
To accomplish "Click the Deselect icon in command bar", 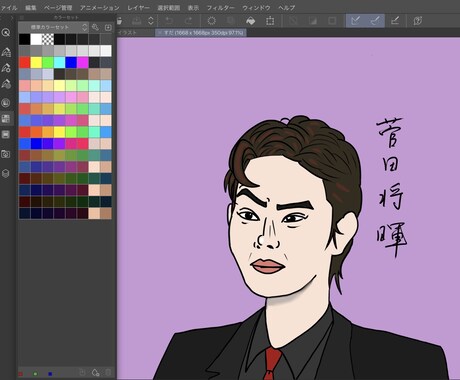I will click(x=293, y=21).
